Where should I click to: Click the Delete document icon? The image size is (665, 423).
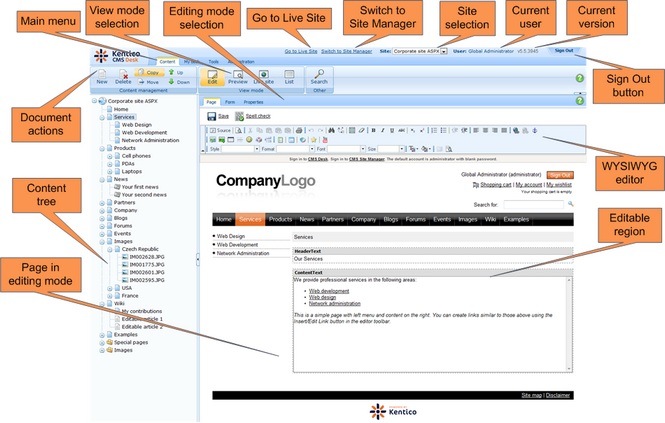click(x=122, y=76)
